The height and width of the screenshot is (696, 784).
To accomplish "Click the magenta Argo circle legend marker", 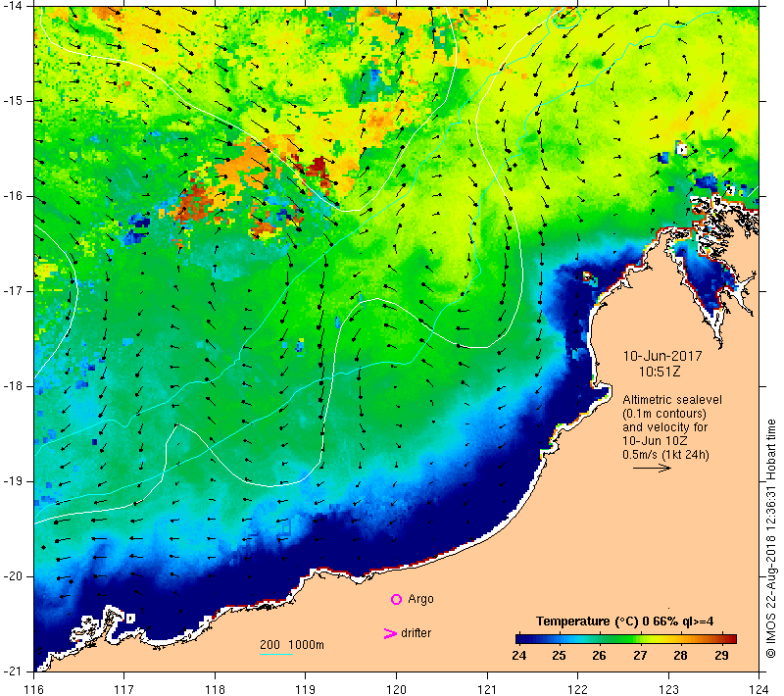I will pyautogui.click(x=396, y=599).
